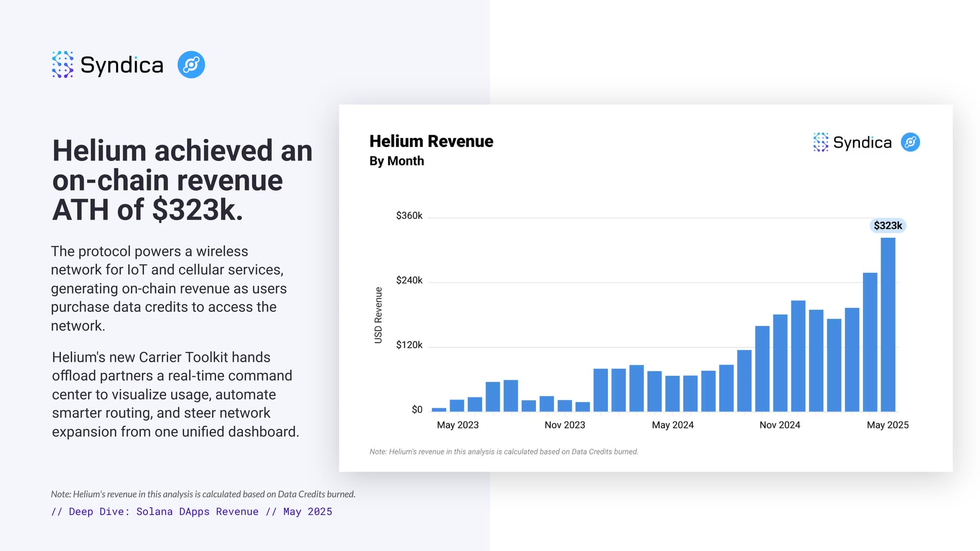The image size is (980, 551).
Task: Click the $0 y-axis label
Action: [x=417, y=409]
